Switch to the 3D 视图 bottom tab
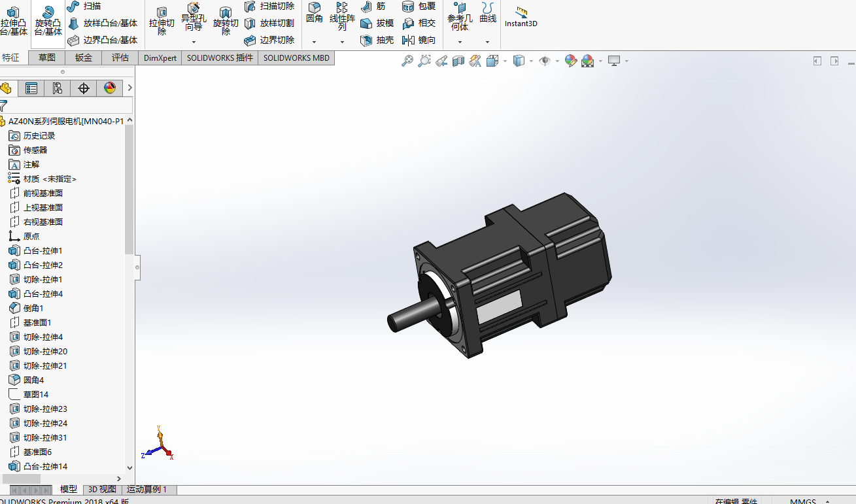The height and width of the screenshot is (504, 856). pos(102,489)
